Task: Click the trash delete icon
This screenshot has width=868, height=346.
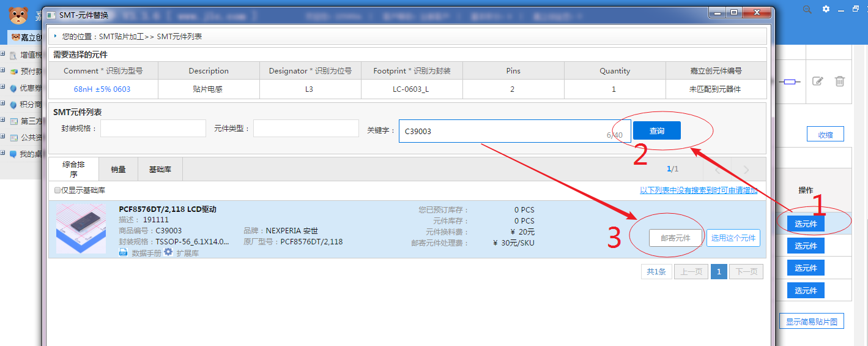Action: click(840, 81)
